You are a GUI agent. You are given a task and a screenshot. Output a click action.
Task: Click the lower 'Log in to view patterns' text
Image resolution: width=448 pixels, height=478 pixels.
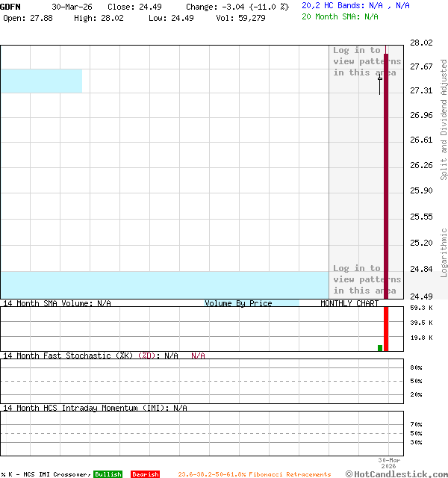click(x=366, y=279)
